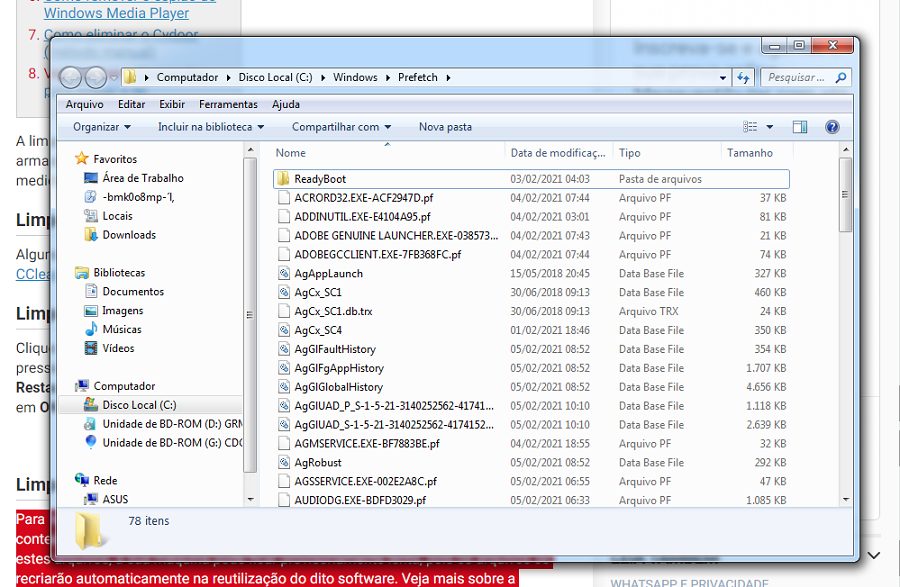Open the Incluir na biblioteca dropdown

point(211,127)
